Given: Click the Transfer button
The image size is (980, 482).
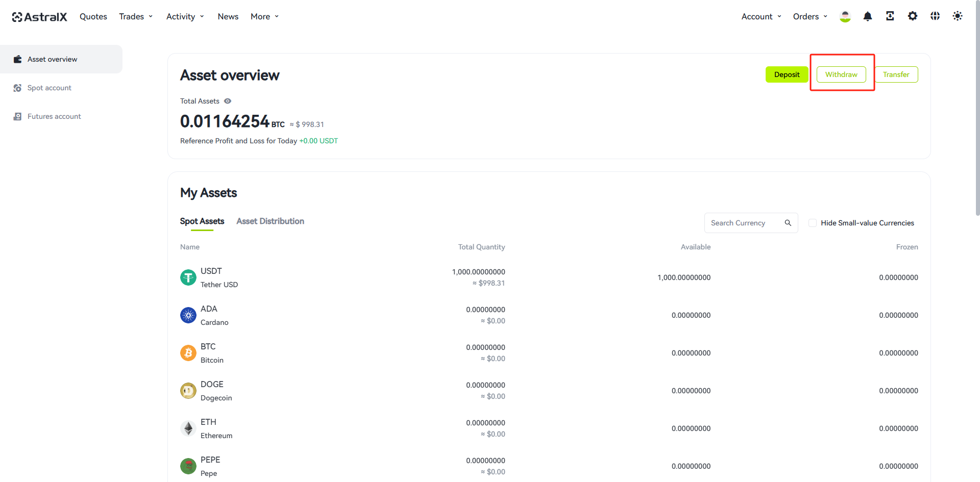Looking at the screenshot, I should 896,74.
